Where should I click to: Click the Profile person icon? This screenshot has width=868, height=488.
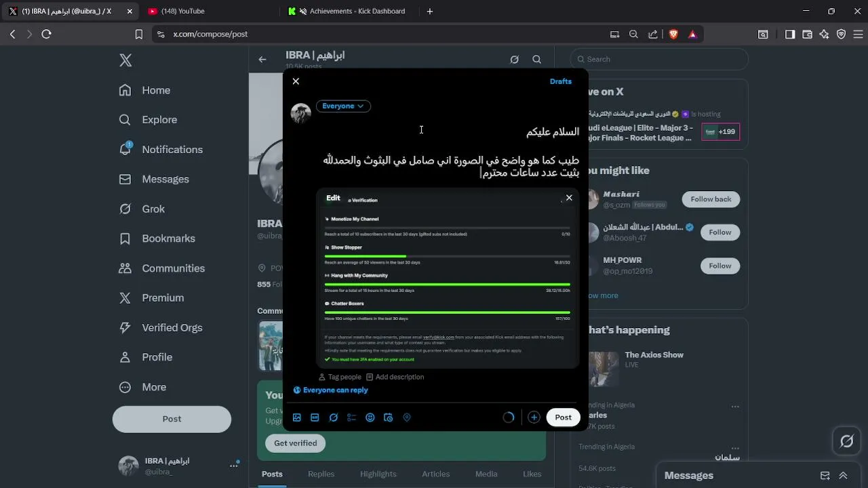[x=125, y=357]
